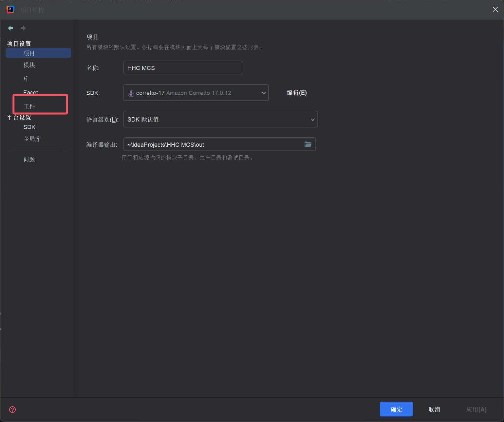Screen dimensions: 504x422
Task: Click the IntelliJ IDEA logo icon
Action: click(x=10, y=10)
